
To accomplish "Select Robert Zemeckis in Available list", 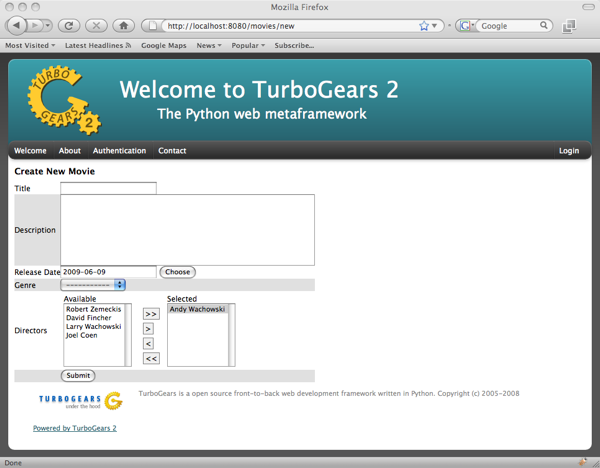I will point(94,309).
